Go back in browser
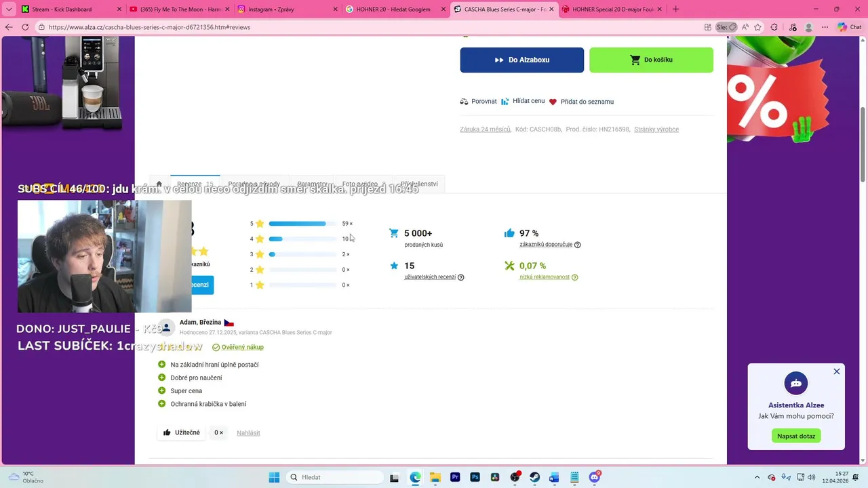The height and width of the screenshot is (488, 868). [x=9, y=27]
